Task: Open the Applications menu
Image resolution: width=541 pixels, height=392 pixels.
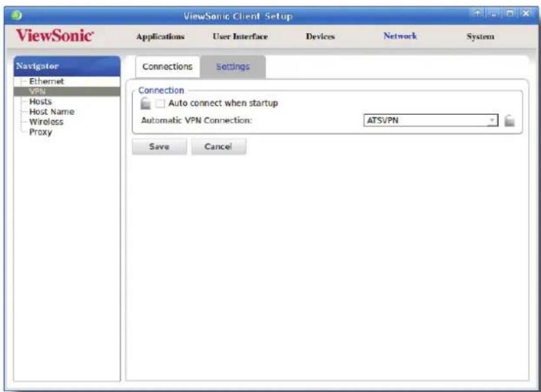Action: [160, 36]
